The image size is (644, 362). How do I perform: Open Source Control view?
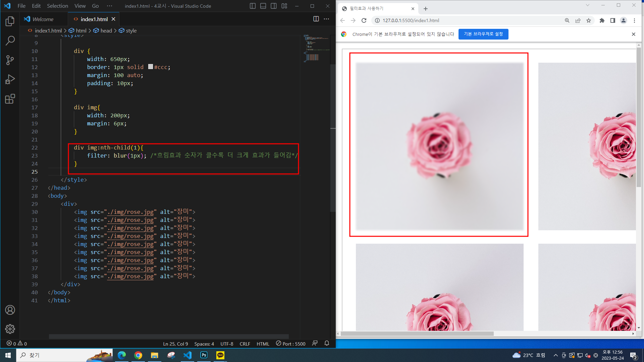(x=10, y=60)
